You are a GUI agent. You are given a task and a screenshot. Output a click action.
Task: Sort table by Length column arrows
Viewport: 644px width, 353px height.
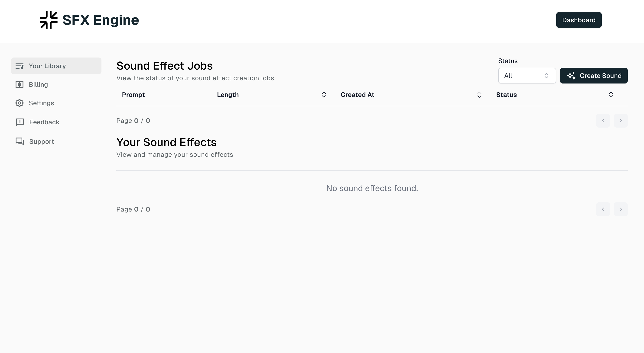point(323,95)
